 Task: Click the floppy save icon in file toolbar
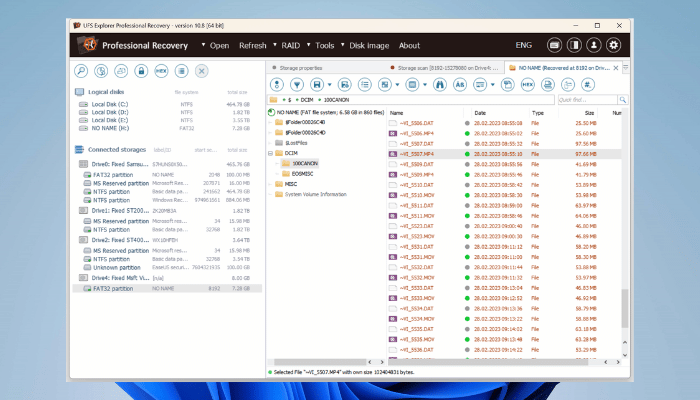click(x=317, y=84)
